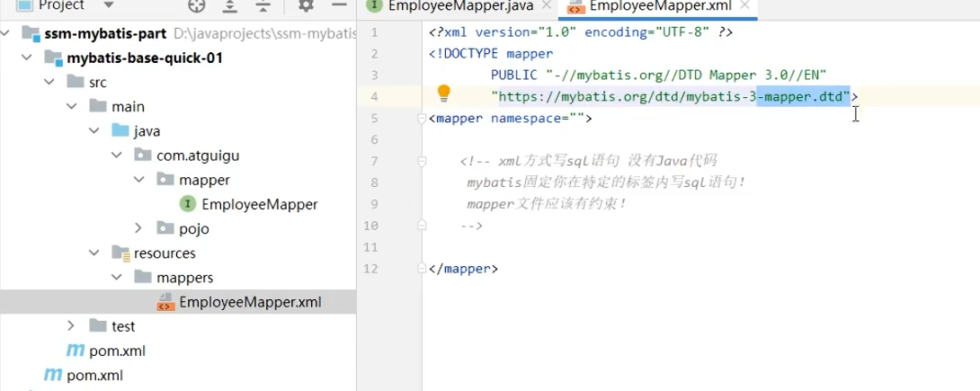Click the locate/select opened file crosshair icon
980x391 pixels.
click(x=196, y=5)
